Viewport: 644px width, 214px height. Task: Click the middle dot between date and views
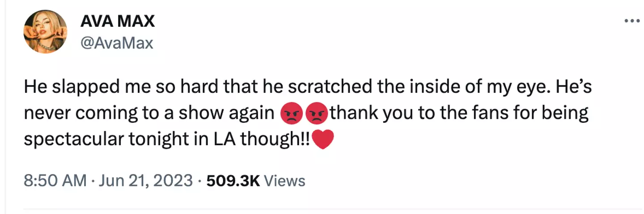click(200, 181)
